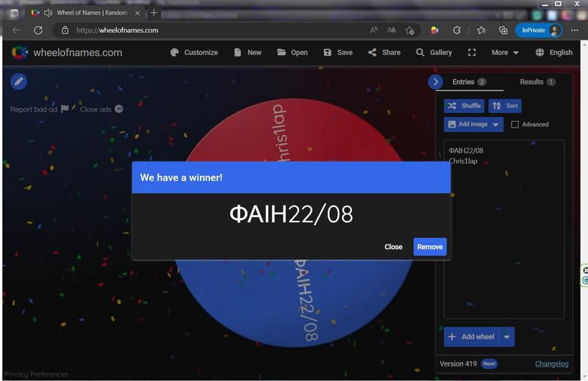The width and height of the screenshot is (588, 381).
Task: Click the entries text area
Action: [503, 229]
